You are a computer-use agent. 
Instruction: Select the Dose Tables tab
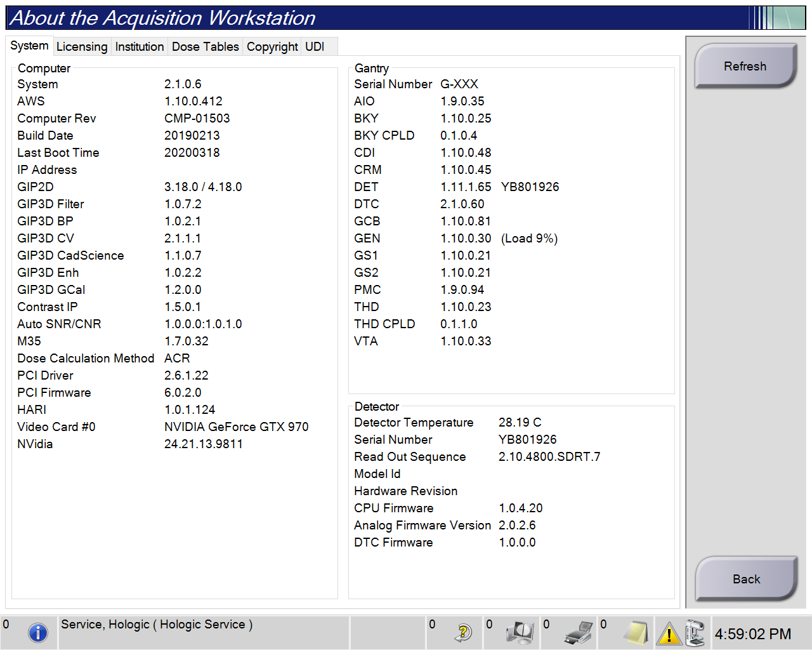coord(206,47)
